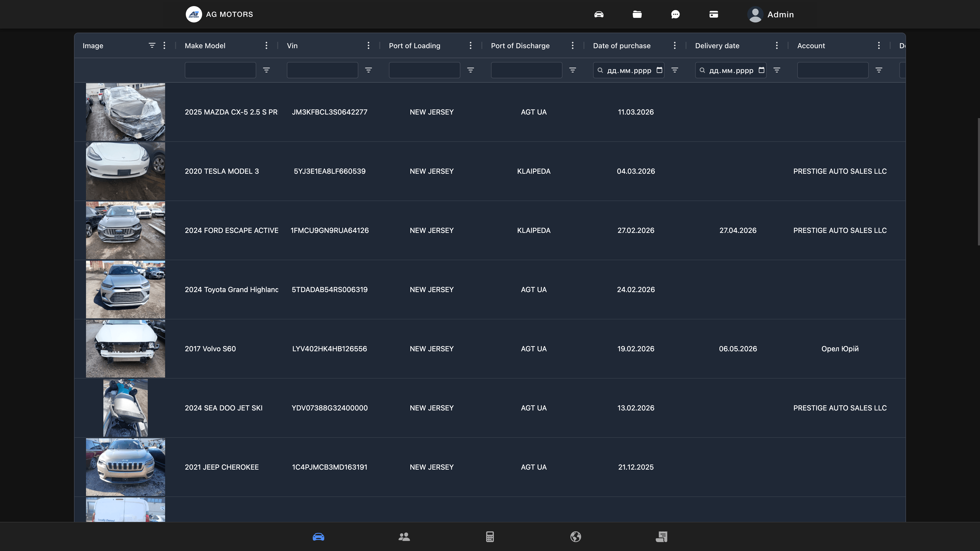980x551 pixels.
Task: Click the Port of Loading filter field
Action: (425, 70)
